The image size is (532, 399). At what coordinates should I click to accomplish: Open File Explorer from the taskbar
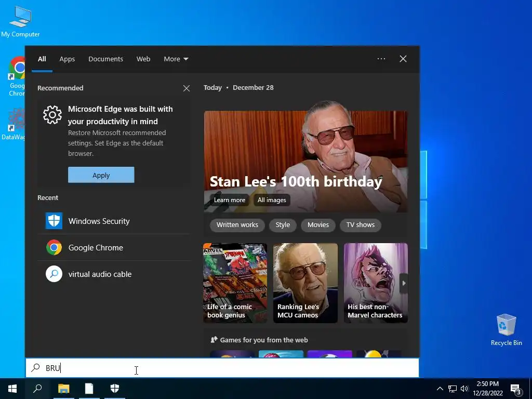click(x=63, y=389)
